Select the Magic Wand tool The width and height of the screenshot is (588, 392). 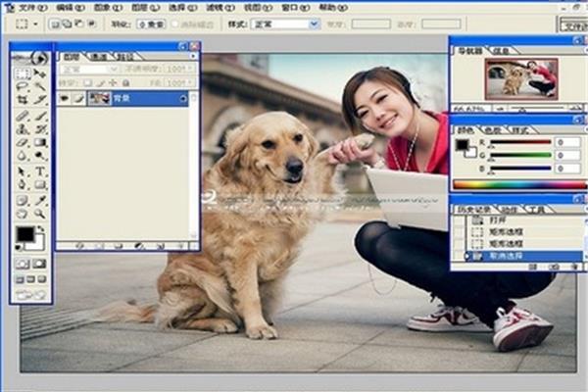[40, 86]
